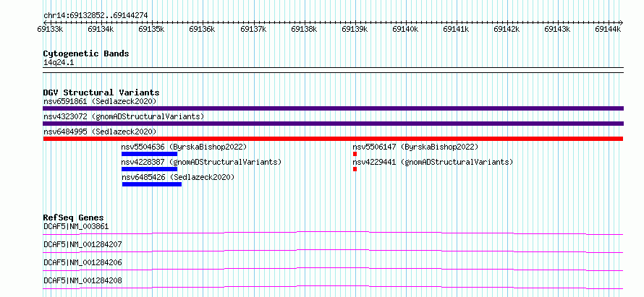This screenshot has width=644, height=297.
Task: Click the 69138k ruler tick label
Action: [303, 29]
